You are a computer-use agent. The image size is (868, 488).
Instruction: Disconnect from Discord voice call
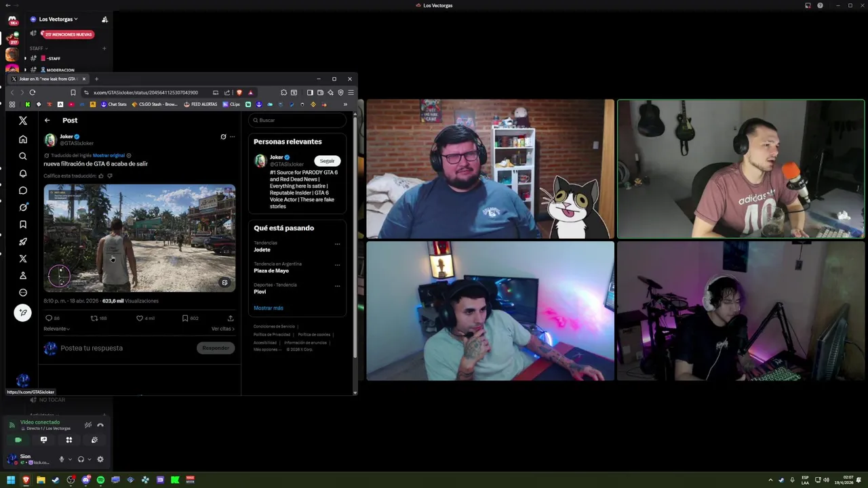100,425
